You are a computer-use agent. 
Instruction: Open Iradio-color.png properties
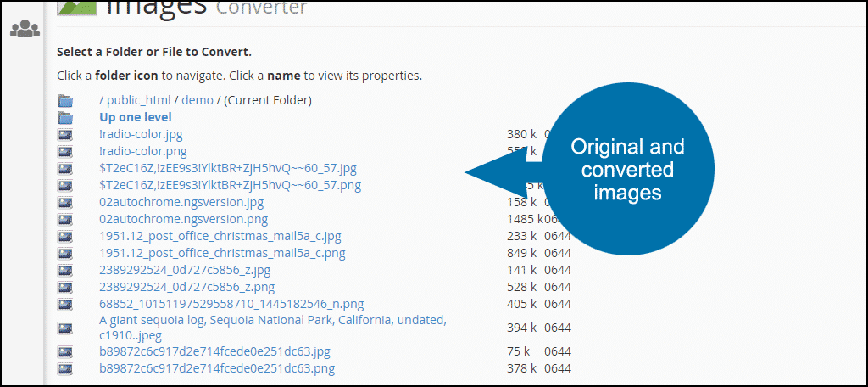pyautogui.click(x=143, y=151)
